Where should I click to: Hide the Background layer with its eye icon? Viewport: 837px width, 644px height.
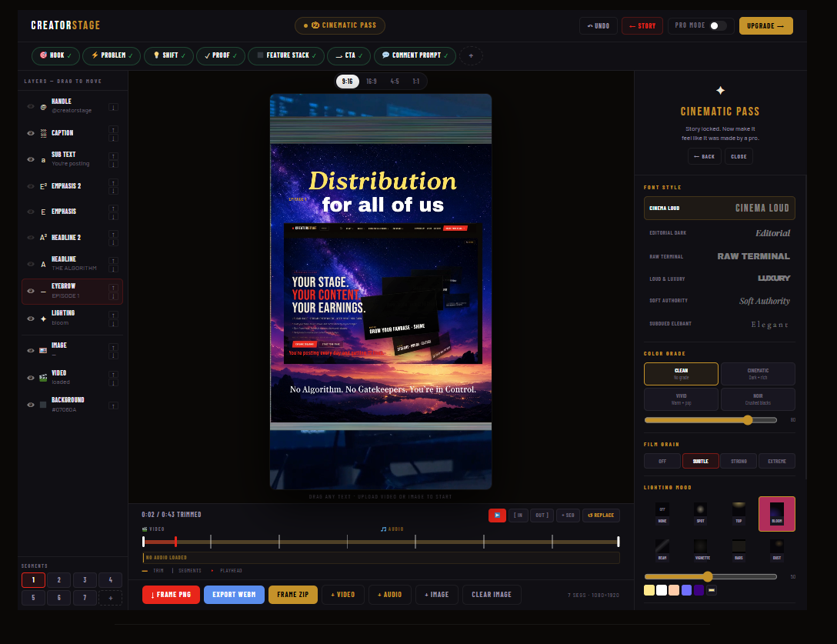coord(31,405)
